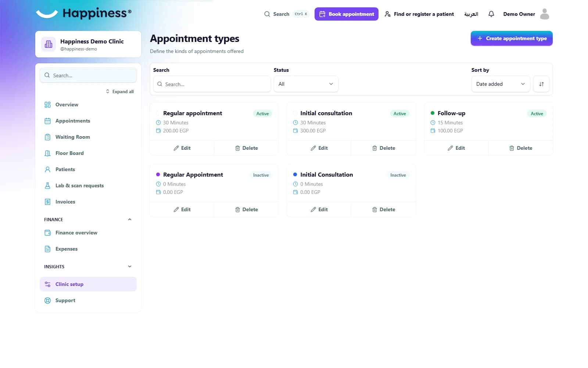Edit the inactive Initial Consultation type
This screenshot has width=588, height=368.
click(x=319, y=209)
